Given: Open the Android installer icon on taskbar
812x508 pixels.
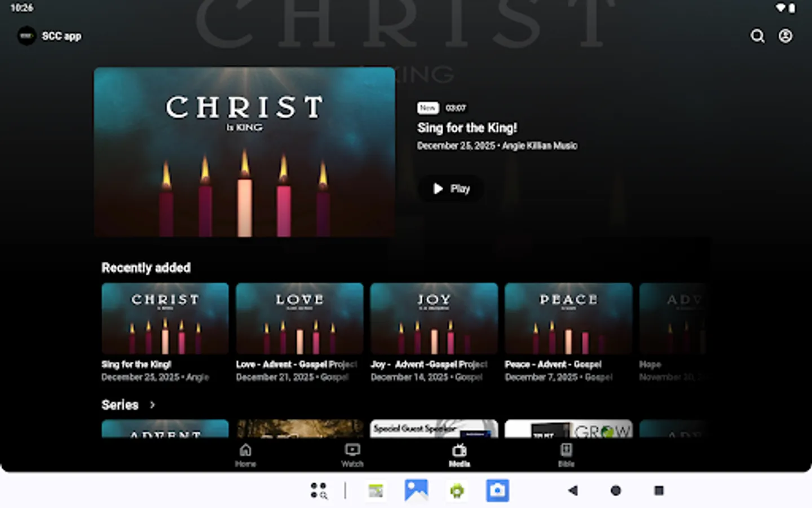Looking at the screenshot, I should point(456,491).
